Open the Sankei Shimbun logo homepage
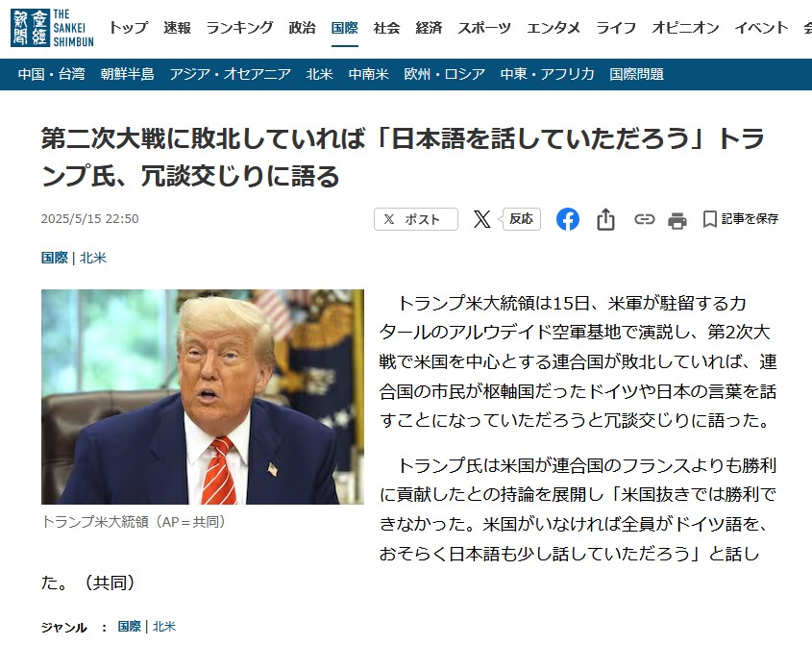 click(52, 28)
